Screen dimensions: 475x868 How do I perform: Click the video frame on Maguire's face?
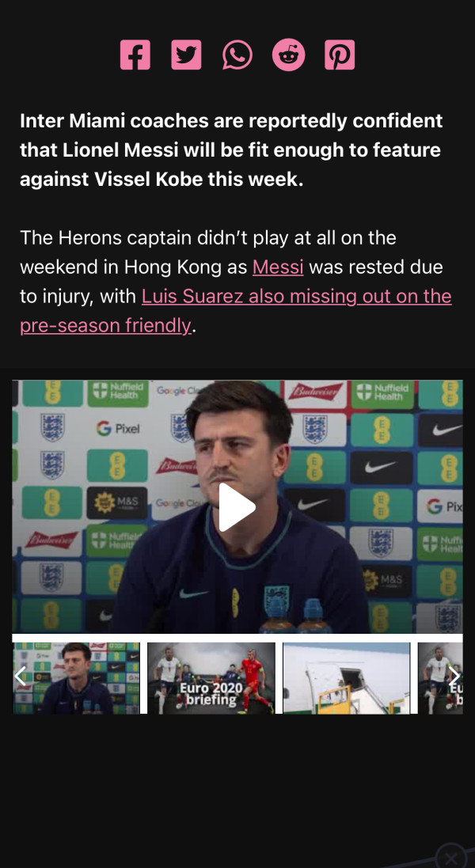(x=238, y=438)
